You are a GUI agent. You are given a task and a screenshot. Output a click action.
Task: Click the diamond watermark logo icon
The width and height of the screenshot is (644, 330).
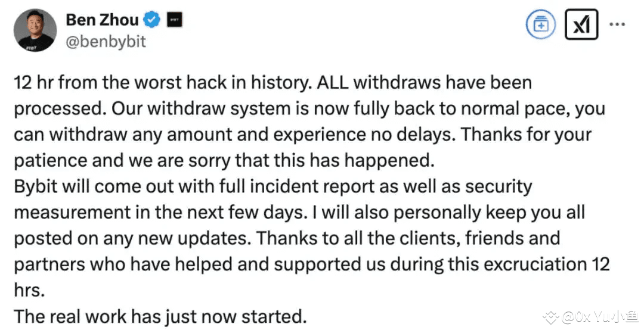tap(551, 317)
